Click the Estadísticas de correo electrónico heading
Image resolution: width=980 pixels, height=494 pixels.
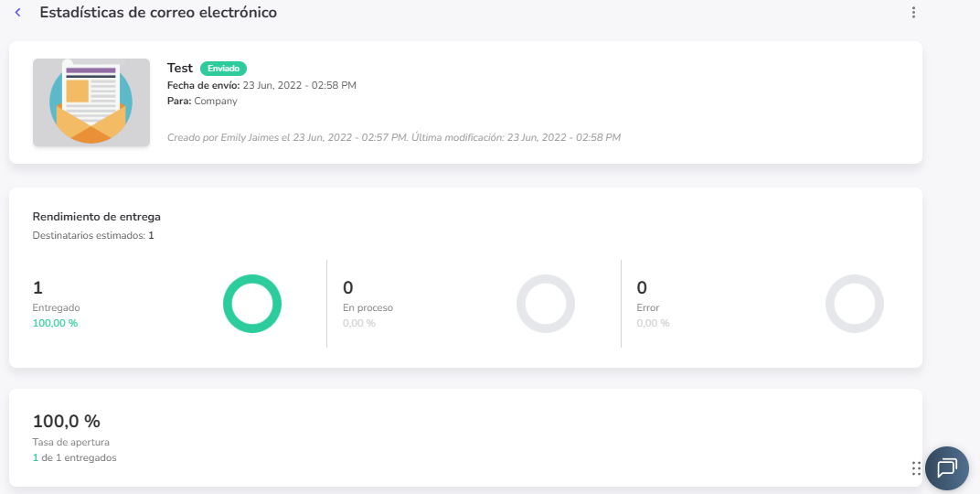pos(158,13)
